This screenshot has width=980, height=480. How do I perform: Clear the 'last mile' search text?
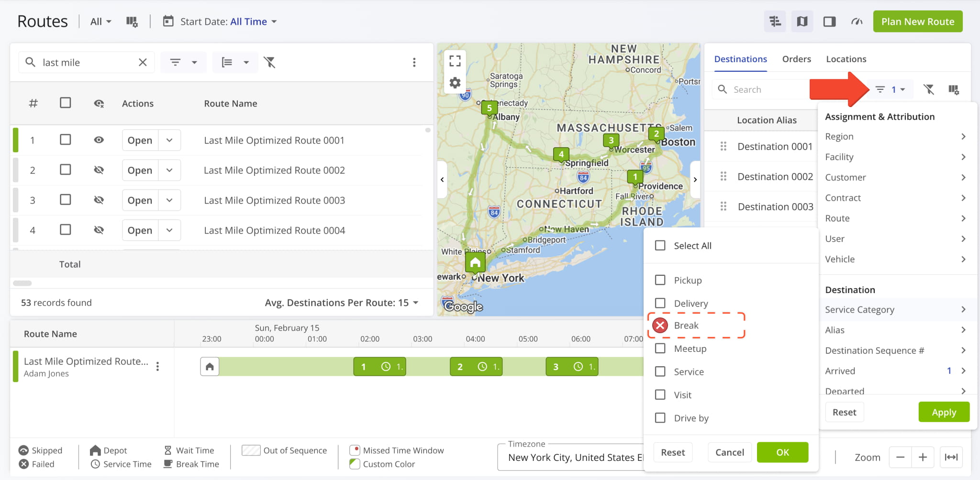[143, 62]
